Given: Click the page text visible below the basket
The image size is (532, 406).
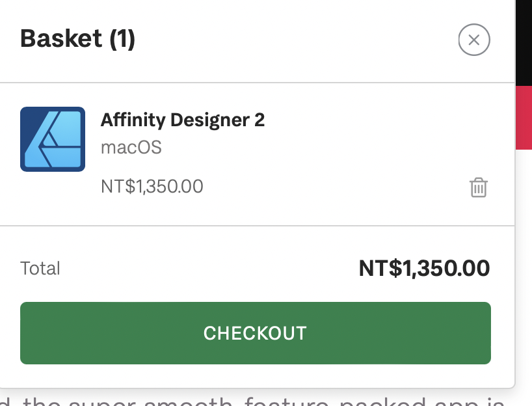Looking at the screenshot, I should tap(260, 400).
